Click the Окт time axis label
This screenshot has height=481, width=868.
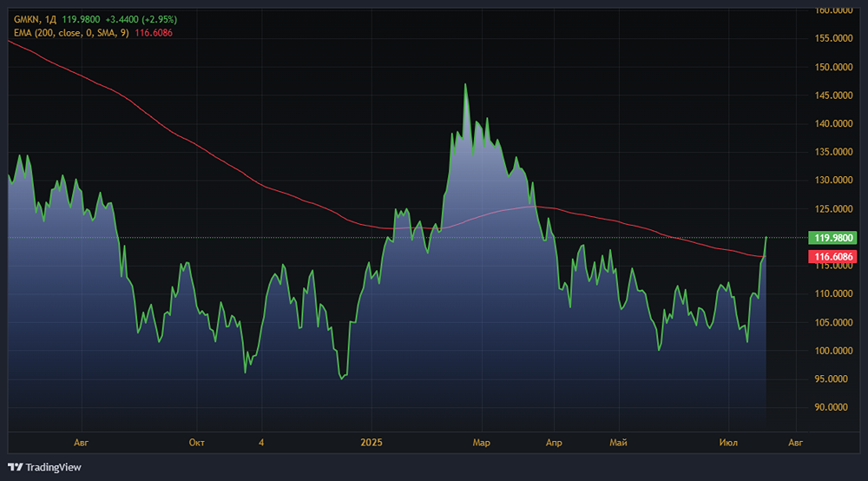point(196,442)
